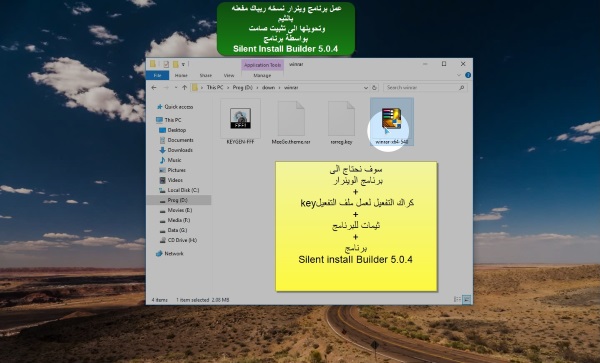Click the '4 items' status bar text
The image size is (600, 363).
(160, 300)
